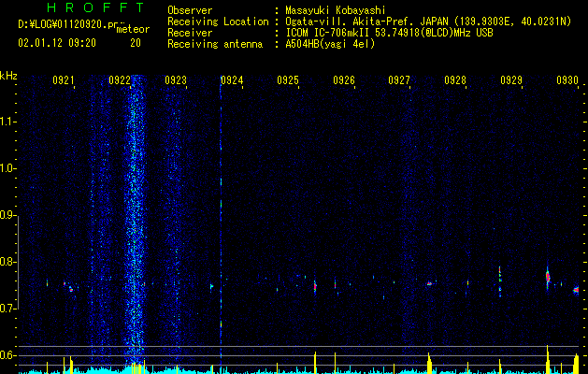Screen dimensions: 588x374
Task: Click the date stamp 02.01.12 09:20
Action: coord(57,43)
